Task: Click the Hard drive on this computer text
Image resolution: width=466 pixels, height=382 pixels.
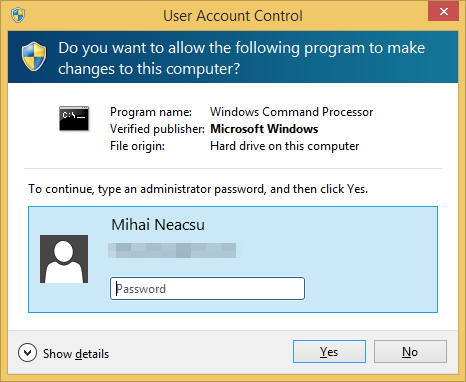Action: tap(285, 146)
